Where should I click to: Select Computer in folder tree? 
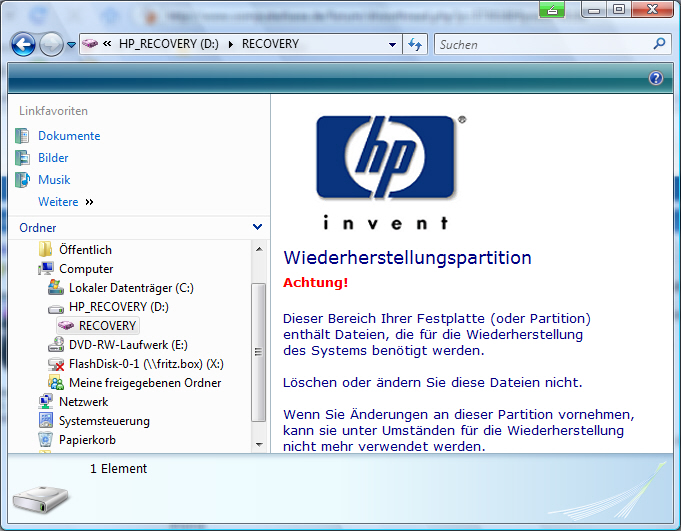click(86, 269)
